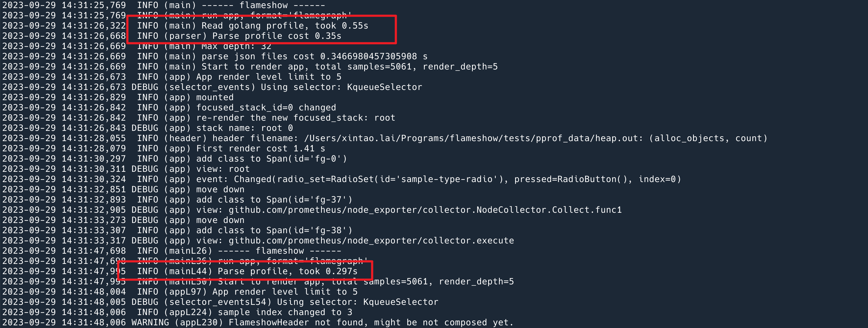Click the 'sample index changed to 3' line

click(285, 312)
